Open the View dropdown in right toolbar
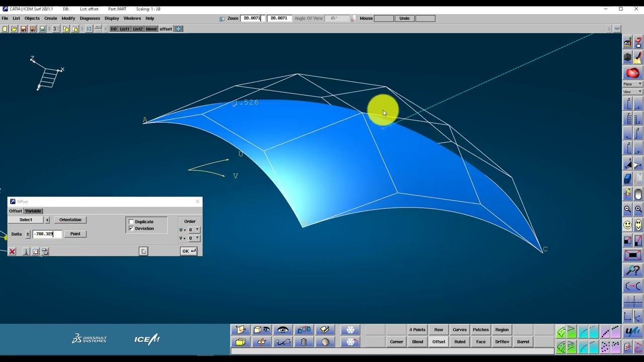 pos(633,92)
